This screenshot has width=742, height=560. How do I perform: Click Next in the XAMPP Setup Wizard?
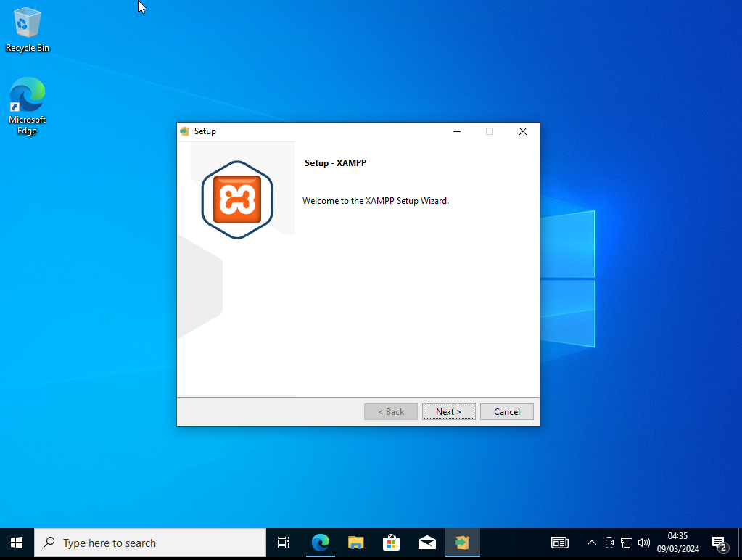pyautogui.click(x=448, y=412)
